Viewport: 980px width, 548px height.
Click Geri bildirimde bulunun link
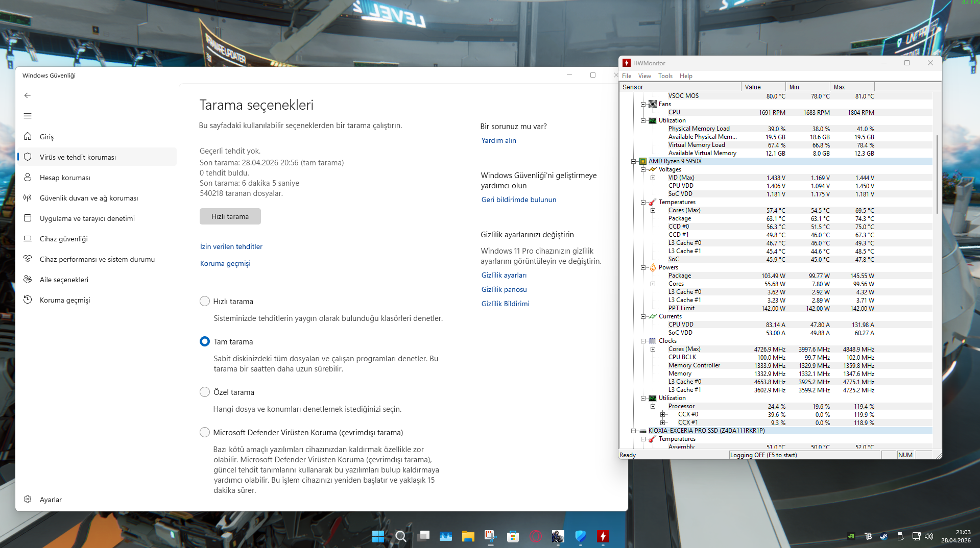[519, 200]
